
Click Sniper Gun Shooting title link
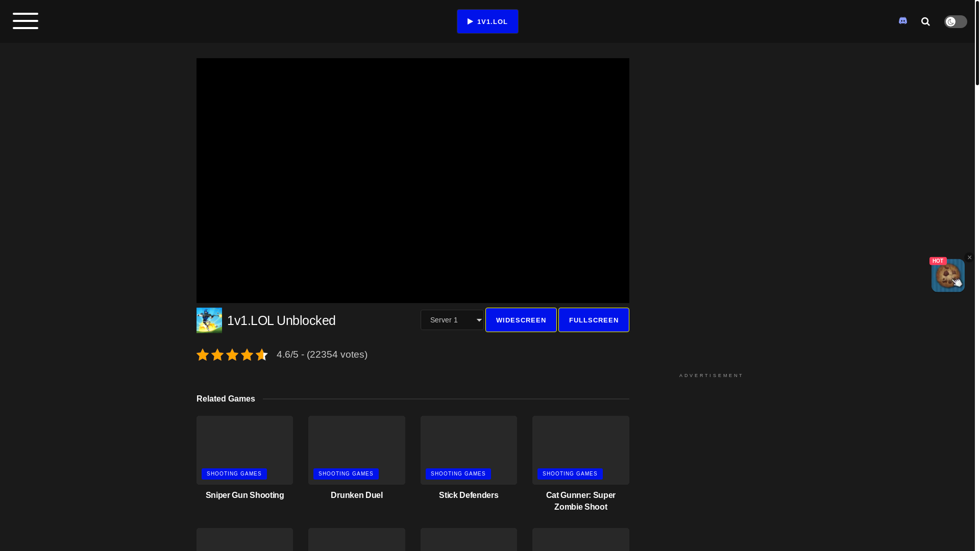[244, 495]
